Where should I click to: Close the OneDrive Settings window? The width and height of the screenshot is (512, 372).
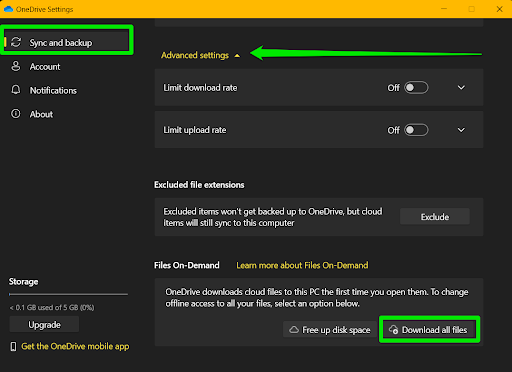tap(499, 9)
